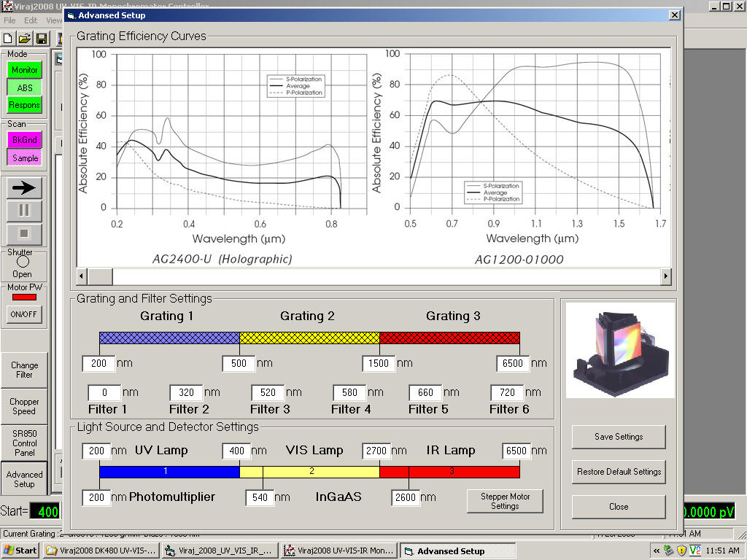Select Respons mode
Screen dimensions: 747x560
24,105
